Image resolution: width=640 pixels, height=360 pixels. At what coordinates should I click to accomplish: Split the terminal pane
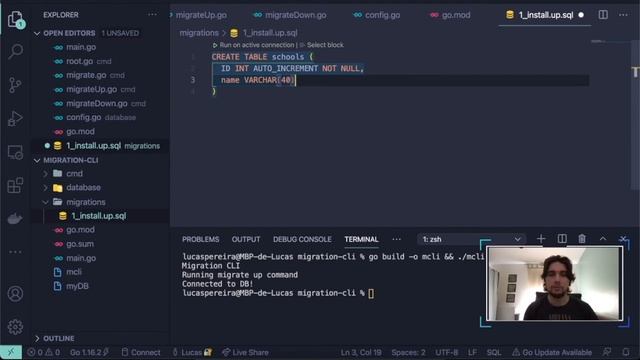tap(562, 239)
